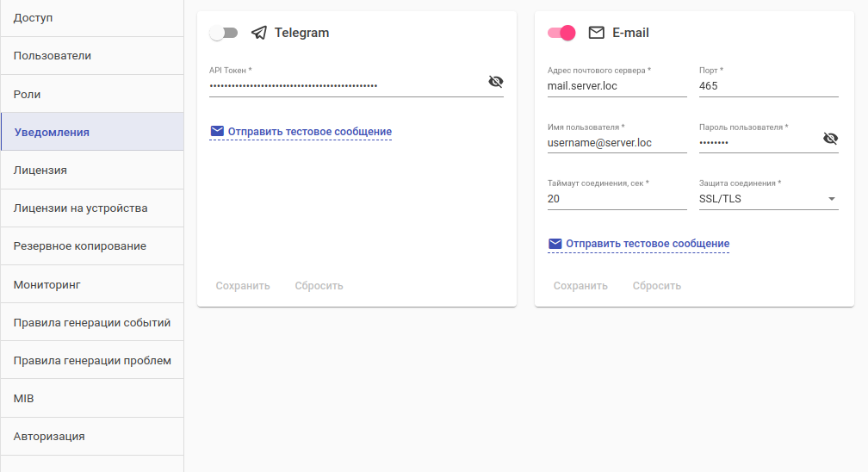The width and height of the screenshot is (868, 472).
Task: Reveal the e-mail user password
Action: 830,138
